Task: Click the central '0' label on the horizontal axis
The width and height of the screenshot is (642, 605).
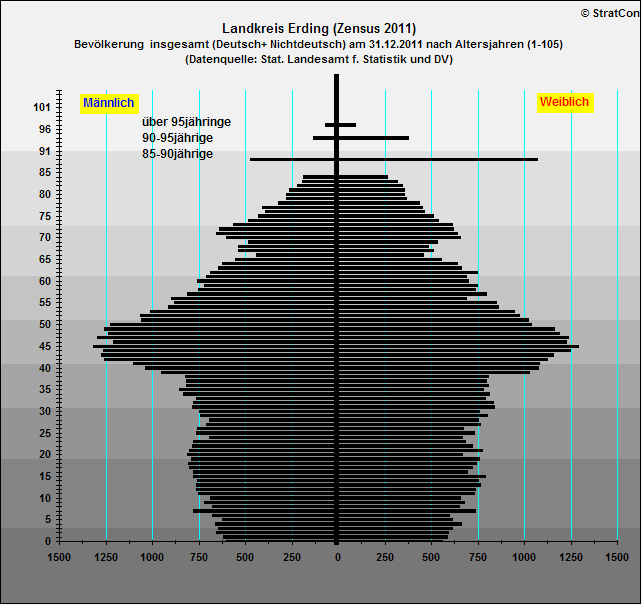Action: pos(338,558)
